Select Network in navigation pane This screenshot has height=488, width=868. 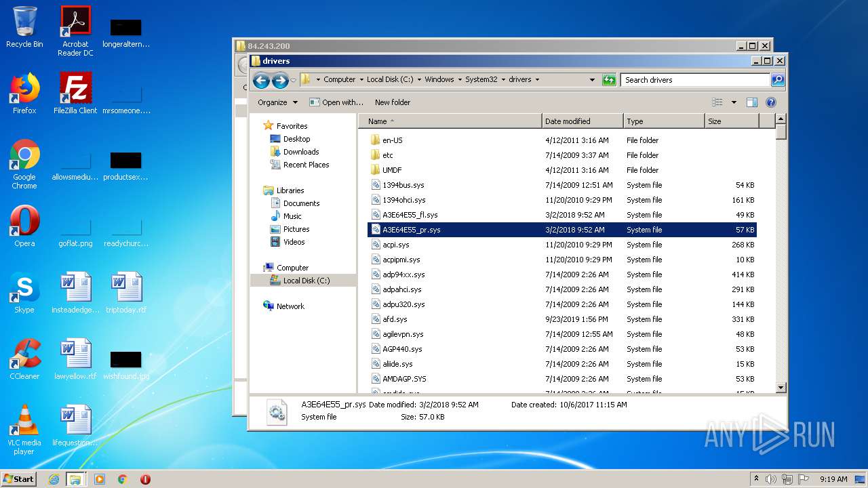[290, 306]
